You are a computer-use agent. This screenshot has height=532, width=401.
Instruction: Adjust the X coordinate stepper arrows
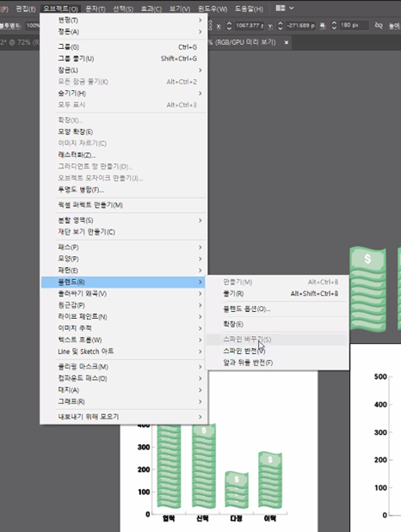point(229,26)
